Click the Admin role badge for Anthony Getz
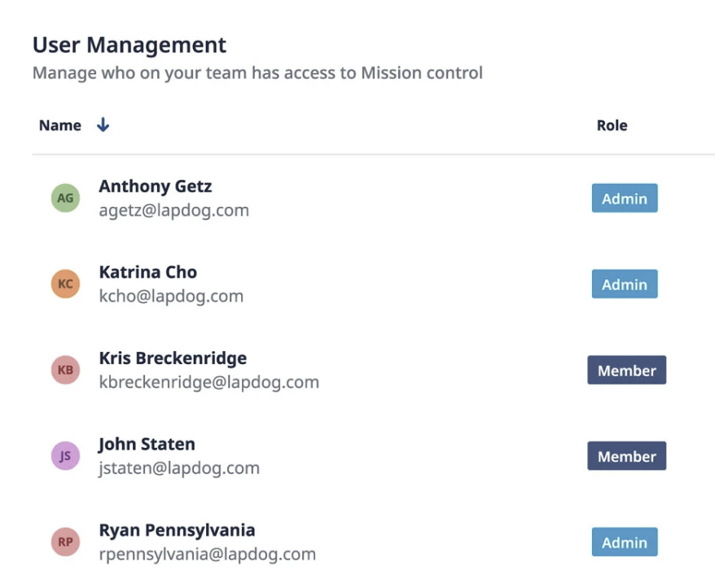Image resolution: width=715 pixels, height=588 pixels. tap(624, 197)
